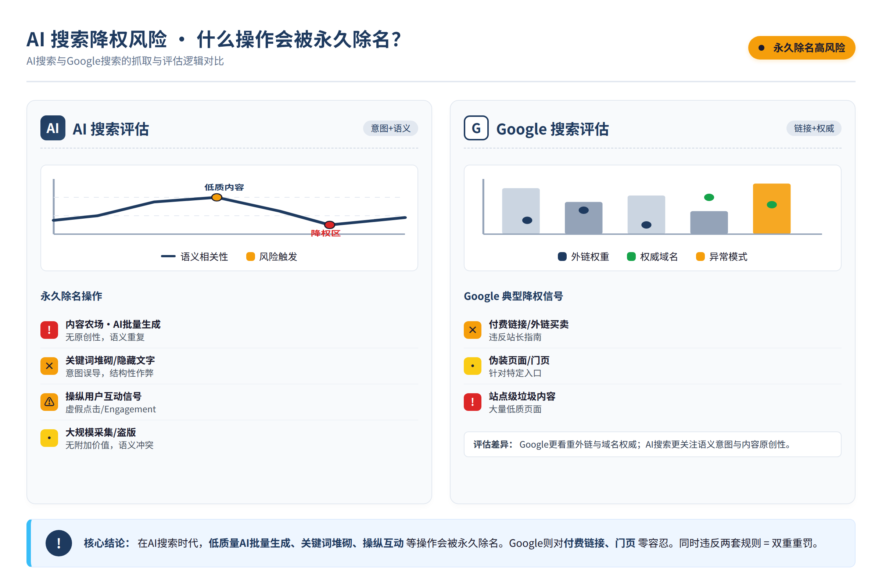The height and width of the screenshot is (588, 882).
Task: Click the 站点级垃圾内容 heading
Action: [x=522, y=397]
